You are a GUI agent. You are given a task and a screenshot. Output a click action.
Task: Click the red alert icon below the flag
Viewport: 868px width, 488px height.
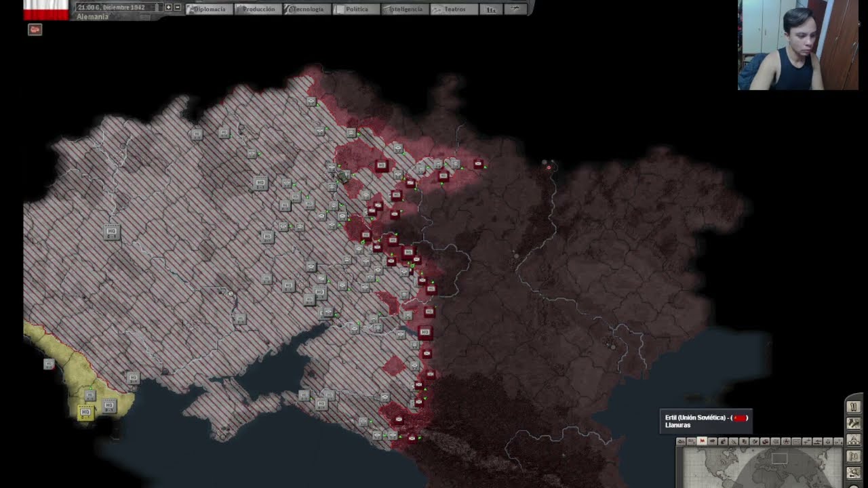click(x=35, y=29)
